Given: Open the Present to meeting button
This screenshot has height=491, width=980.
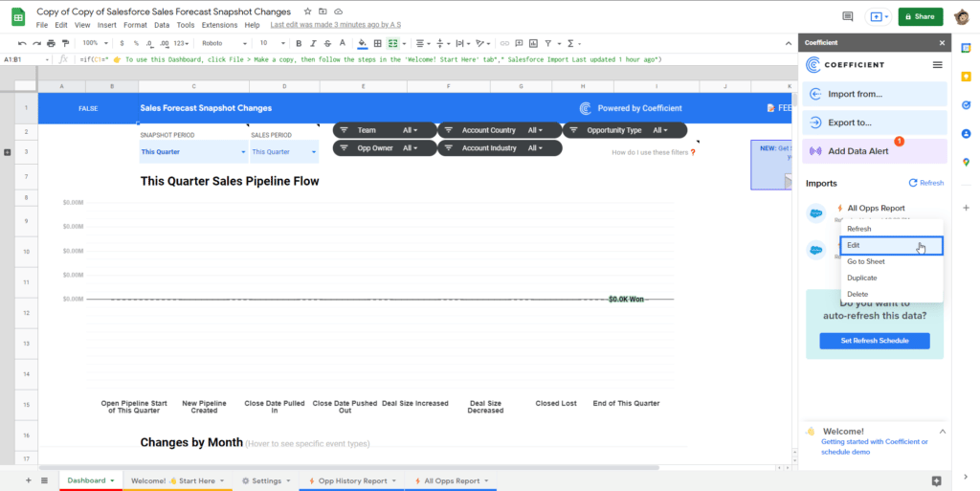Looking at the screenshot, I should pyautogui.click(x=879, y=17).
